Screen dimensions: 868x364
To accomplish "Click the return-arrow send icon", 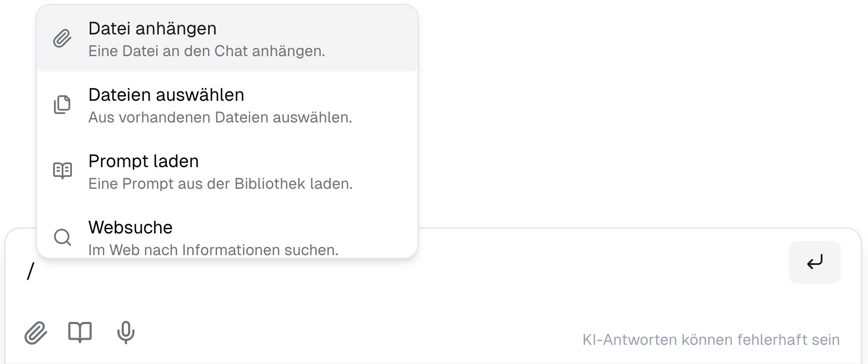I will (814, 262).
